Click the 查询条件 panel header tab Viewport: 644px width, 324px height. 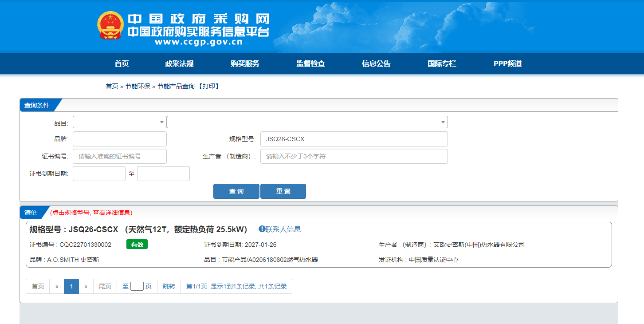[37, 105]
